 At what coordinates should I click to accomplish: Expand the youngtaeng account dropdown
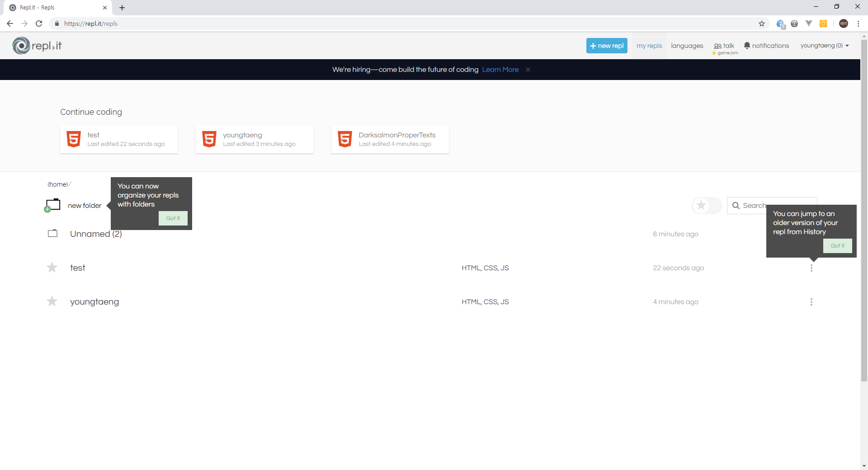825,46
